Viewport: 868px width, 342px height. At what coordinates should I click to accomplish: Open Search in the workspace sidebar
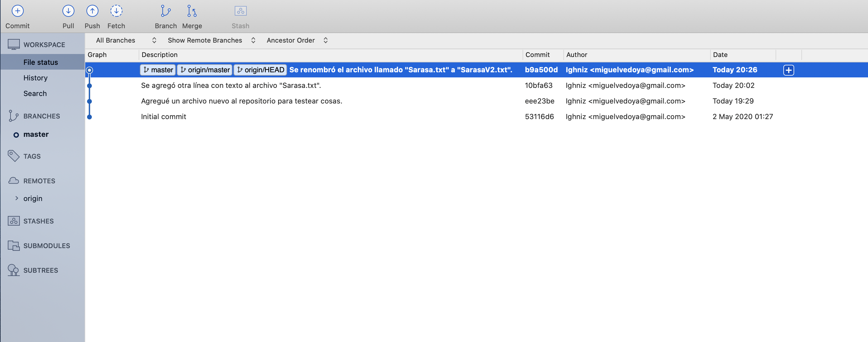click(35, 94)
